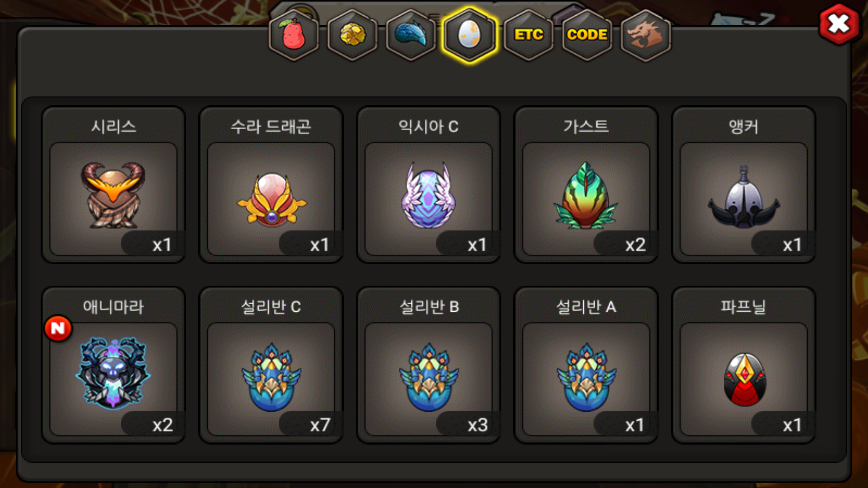Open the blue dragon scale tab
The width and height of the screenshot is (868, 488).
pos(411,35)
